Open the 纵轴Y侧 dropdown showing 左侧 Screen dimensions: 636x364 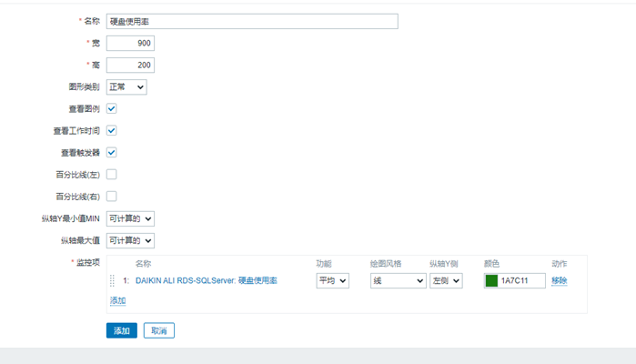446,281
